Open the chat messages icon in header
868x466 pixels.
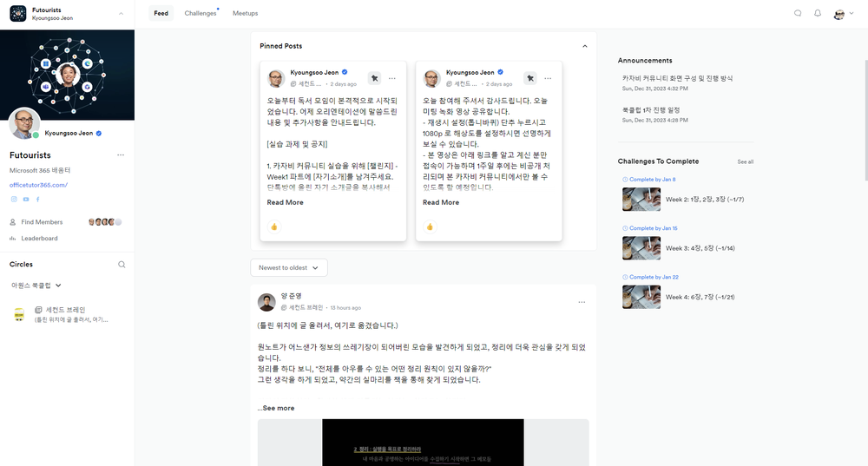(x=798, y=14)
